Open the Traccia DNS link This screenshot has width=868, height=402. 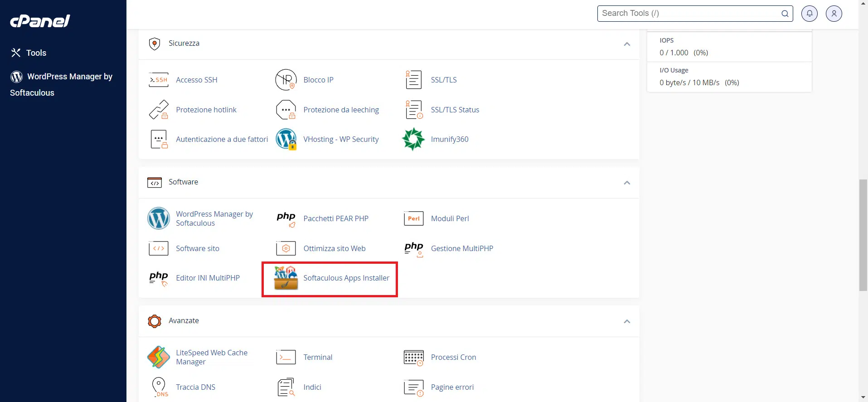coord(195,387)
